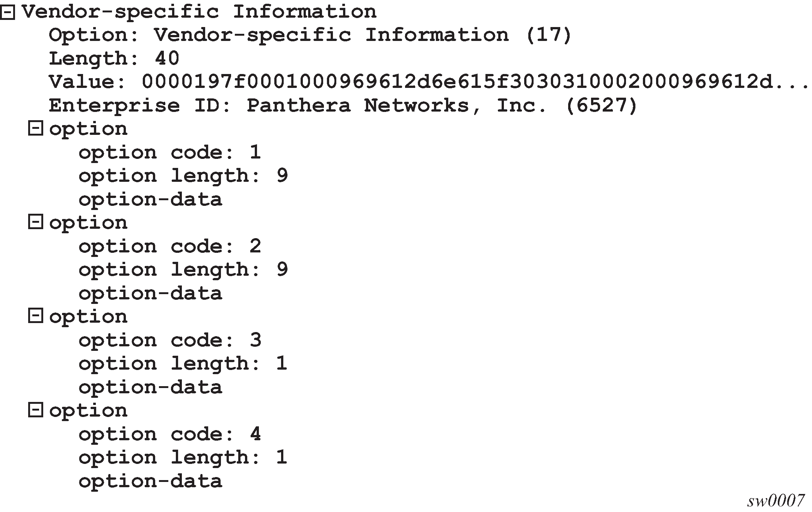Viewport: 812px width, 512px height.
Task: Click option length: 9 under option code 2
Action: click(x=183, y=270)
